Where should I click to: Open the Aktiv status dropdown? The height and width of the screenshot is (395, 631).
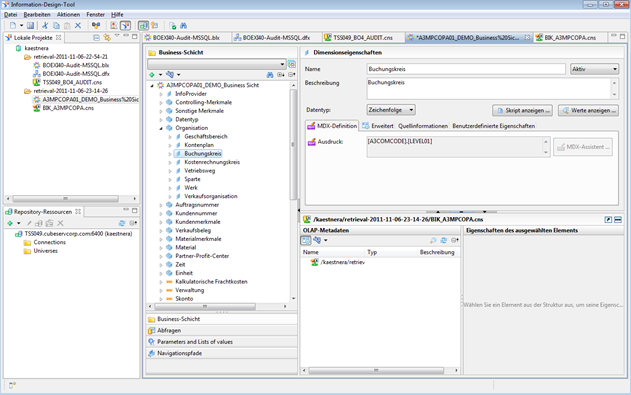tap(594, 69)
